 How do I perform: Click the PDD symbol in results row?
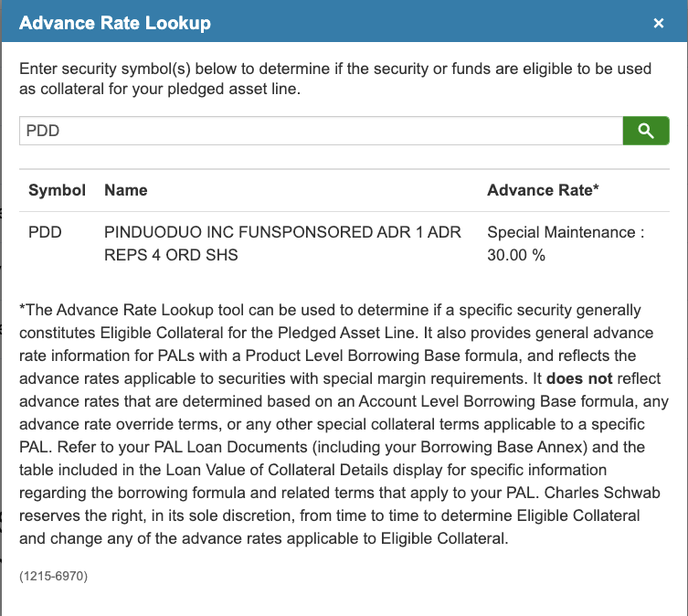click(x=45, y=232)
